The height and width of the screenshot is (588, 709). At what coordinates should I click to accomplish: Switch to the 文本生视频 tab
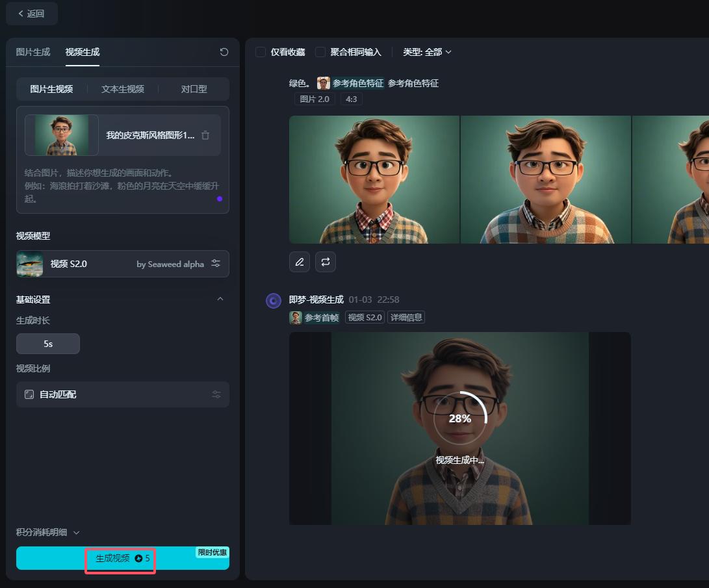(x=123, y=89)
